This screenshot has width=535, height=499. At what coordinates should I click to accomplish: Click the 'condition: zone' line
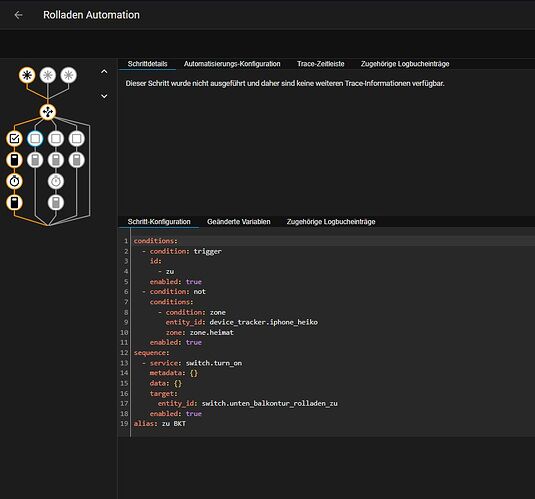[192, 312]
